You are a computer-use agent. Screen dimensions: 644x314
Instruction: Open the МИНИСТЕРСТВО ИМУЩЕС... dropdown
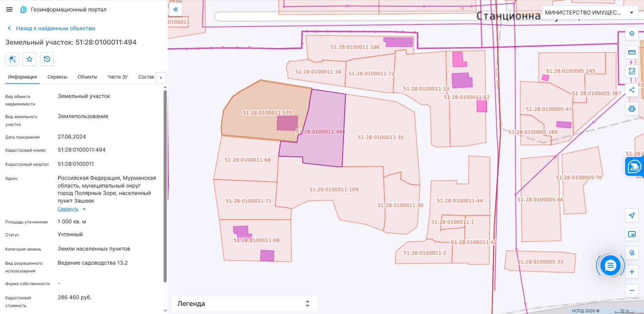[589, 12]
